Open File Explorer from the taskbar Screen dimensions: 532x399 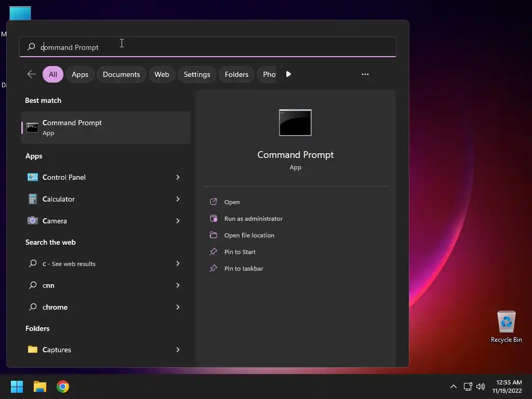click(x=40, y=387)
